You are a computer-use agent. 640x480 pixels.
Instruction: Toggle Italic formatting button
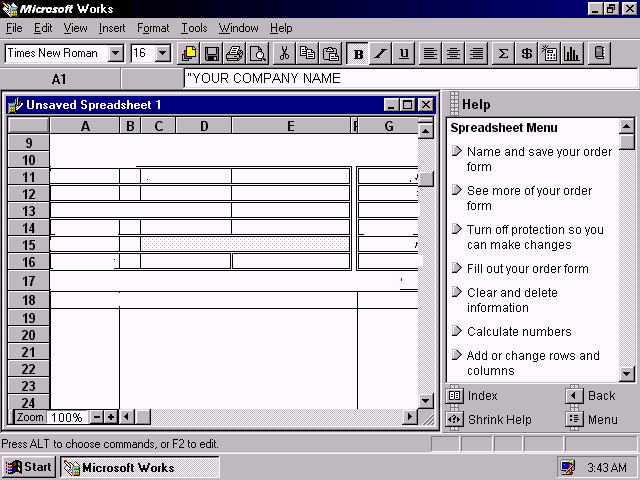click(381, 53)
